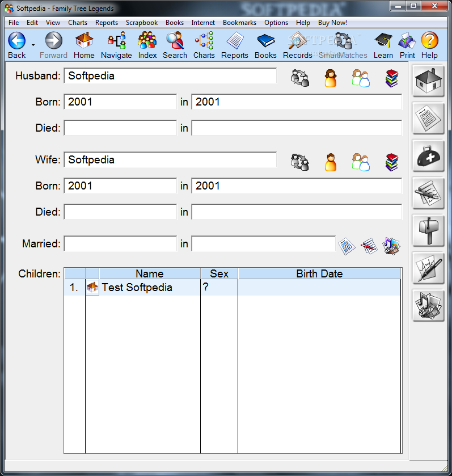Viewport: 452px width, 476px height.
Task: Open the Internet menu
Action: (203, 23)
